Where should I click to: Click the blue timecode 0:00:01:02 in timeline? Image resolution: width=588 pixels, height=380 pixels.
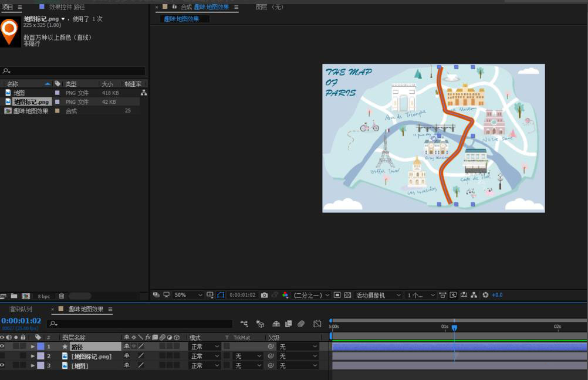click(21, 321)
